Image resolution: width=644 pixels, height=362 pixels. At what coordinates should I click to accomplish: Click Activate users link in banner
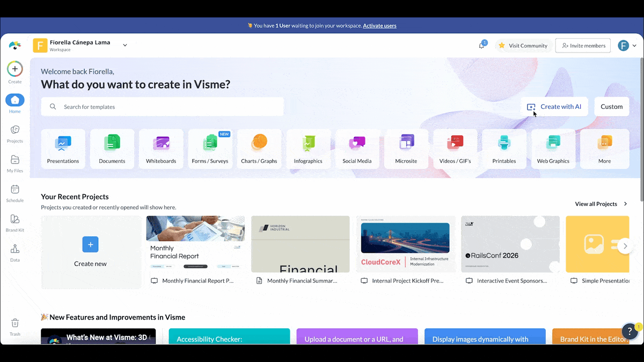point(379,26)
